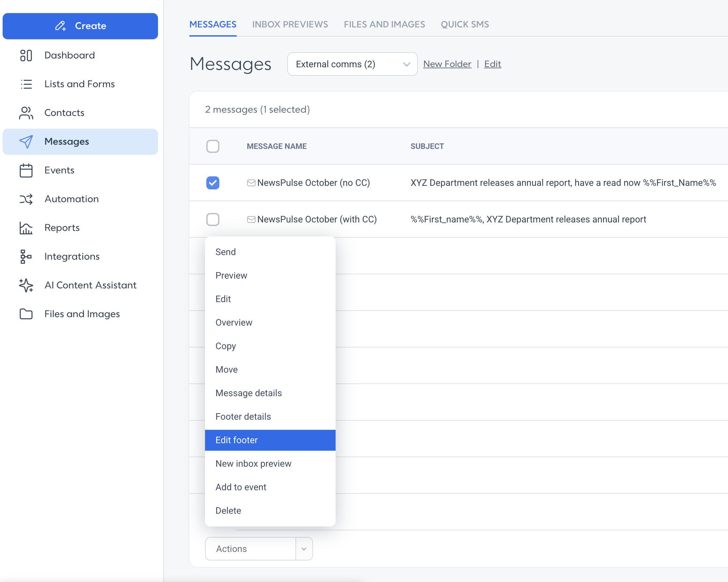Open the External comms (2) folder dropdown
This screenshot has width=728, height=582.
tap(352, 64)
